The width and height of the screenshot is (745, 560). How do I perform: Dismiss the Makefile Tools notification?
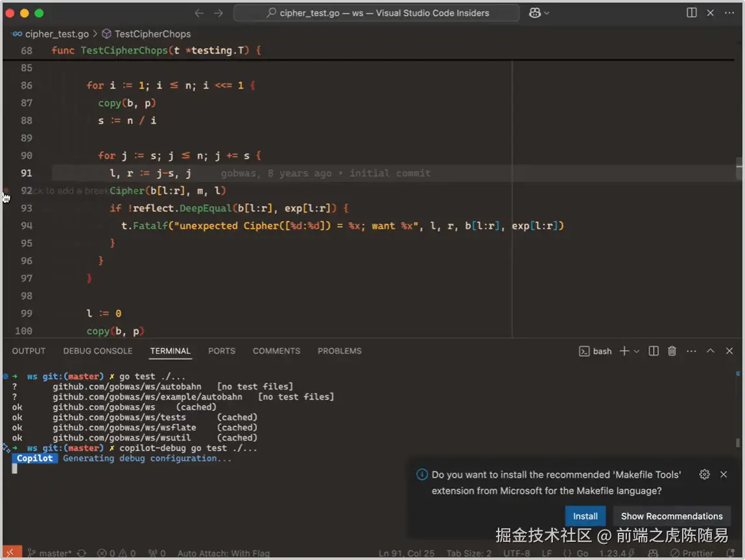(724, 474)
